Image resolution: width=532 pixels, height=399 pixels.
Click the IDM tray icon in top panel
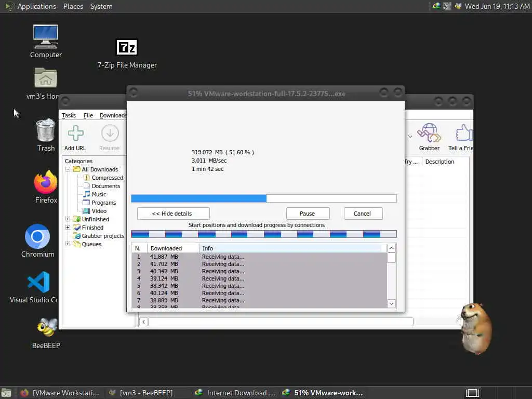pos(436,6)
